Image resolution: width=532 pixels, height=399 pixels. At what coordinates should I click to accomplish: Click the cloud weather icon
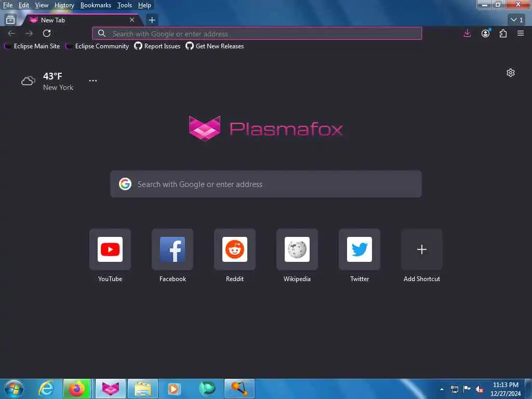click(28, 81)
